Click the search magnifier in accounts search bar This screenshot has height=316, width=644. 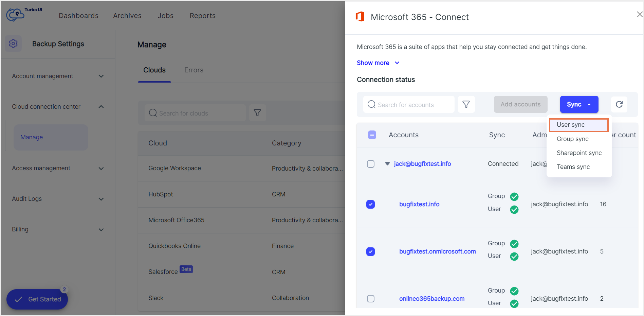tap(371, 104)
